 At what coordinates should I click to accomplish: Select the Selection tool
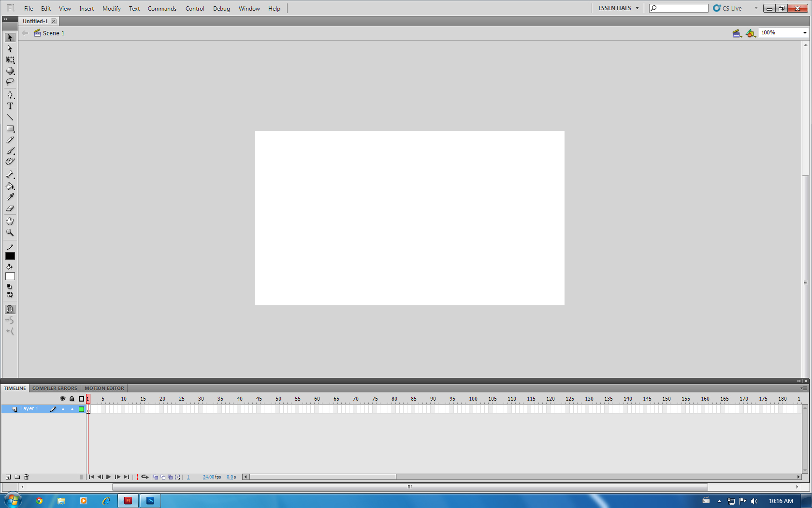tap(10, 37)
